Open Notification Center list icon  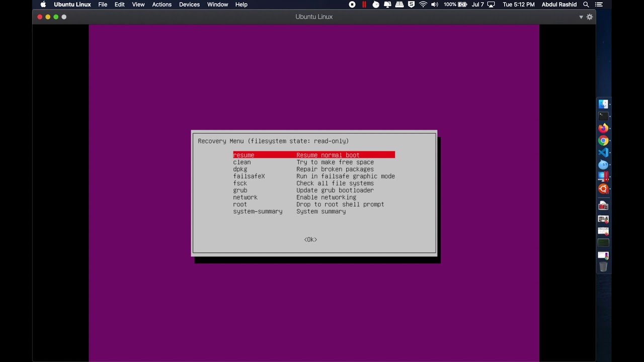pyautogui.click(x=600, y=5)
